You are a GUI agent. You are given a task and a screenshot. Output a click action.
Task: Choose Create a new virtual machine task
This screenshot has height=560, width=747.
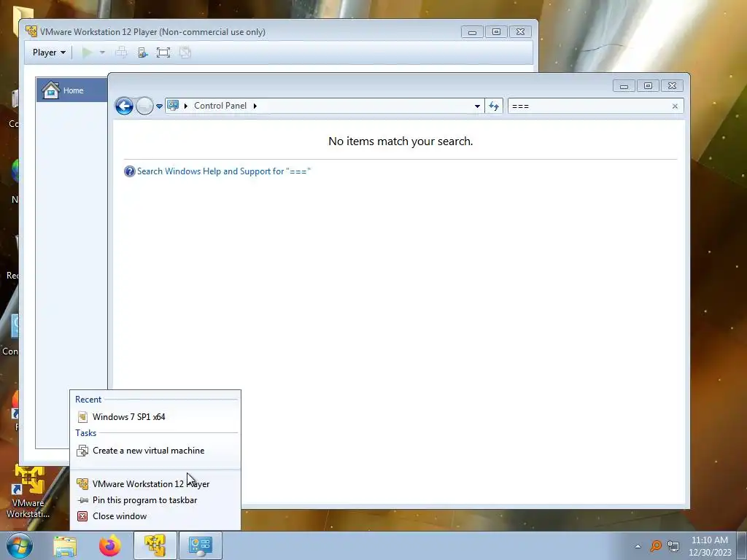[x=155, y=451]
